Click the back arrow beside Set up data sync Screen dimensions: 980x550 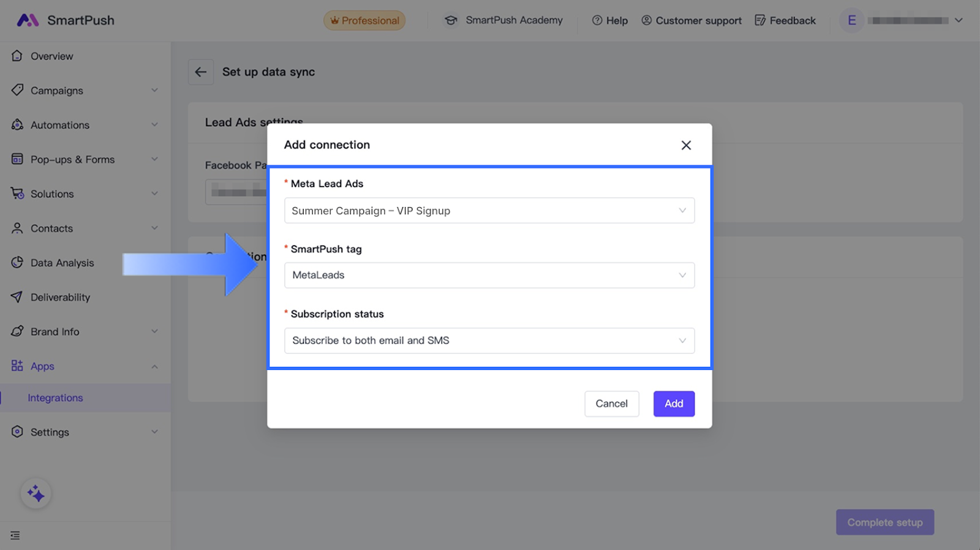click(200, 72)
